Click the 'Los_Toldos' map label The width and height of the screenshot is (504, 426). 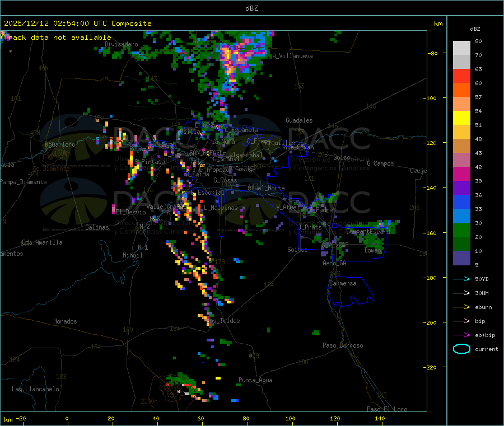click(223, 321)
